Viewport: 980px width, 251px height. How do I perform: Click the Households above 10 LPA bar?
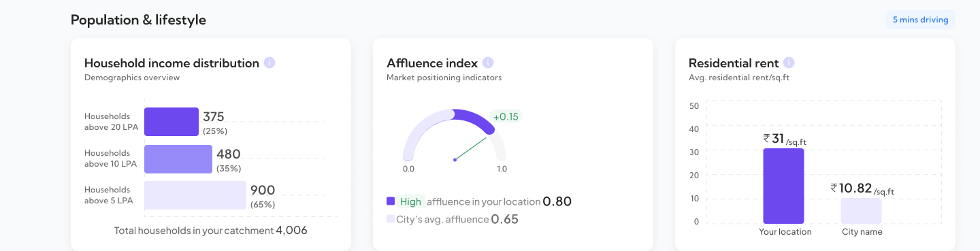pyautogui.click(x=178, y=158)
